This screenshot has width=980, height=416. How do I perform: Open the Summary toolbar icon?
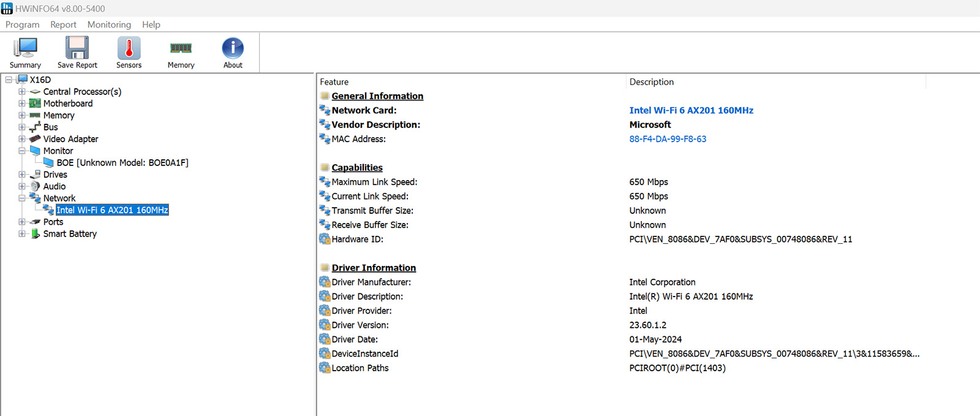tap(25, 48)
